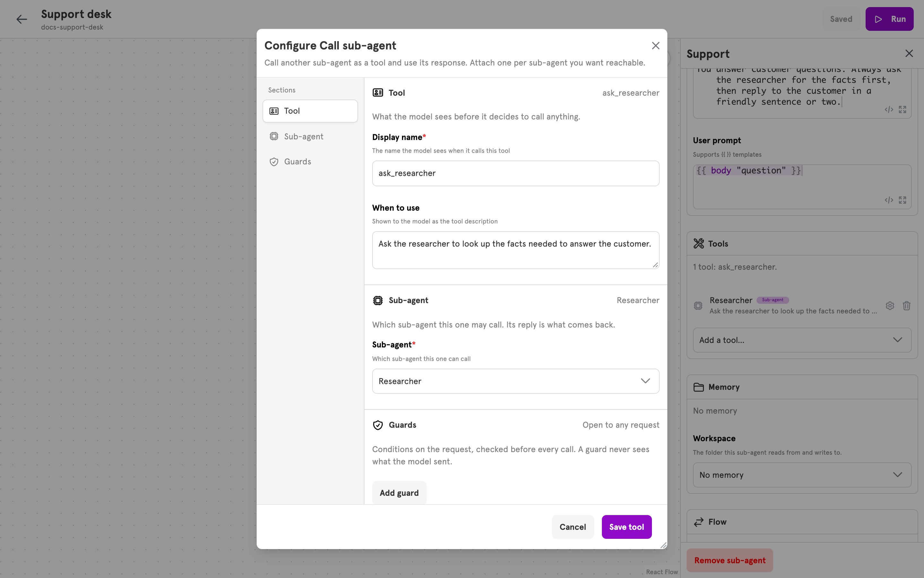Click the Flow arrows icon
This screenshot has height=578, width=924.
(699, 522)
